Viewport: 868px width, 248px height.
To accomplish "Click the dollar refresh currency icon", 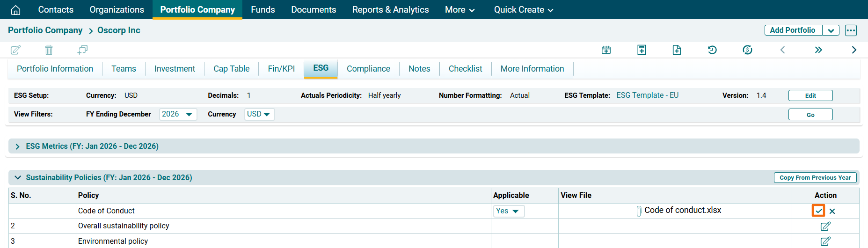I will pyautogui.click(x=747, y=50).
